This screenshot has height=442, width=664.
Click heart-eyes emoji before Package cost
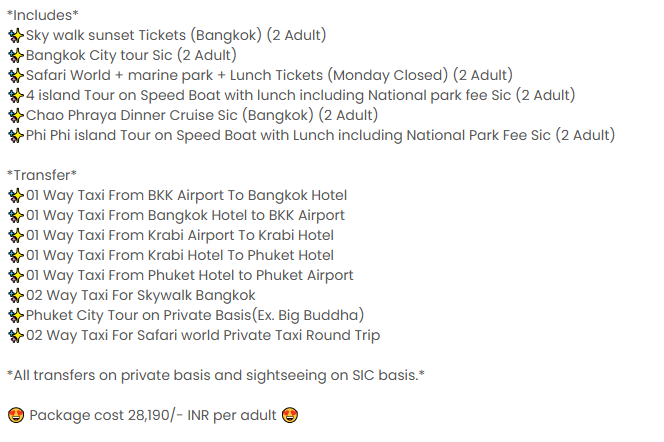[16, 415]
